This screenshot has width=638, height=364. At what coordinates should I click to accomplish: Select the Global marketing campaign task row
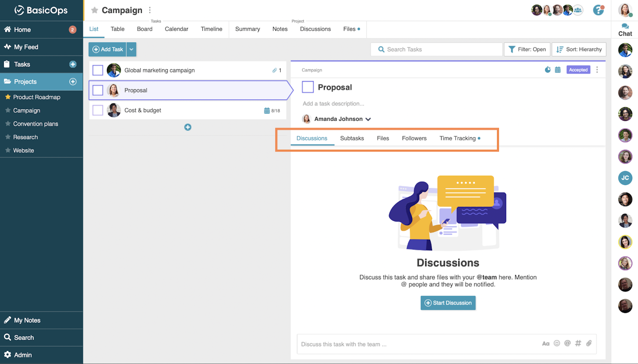(x=188, y=70)
